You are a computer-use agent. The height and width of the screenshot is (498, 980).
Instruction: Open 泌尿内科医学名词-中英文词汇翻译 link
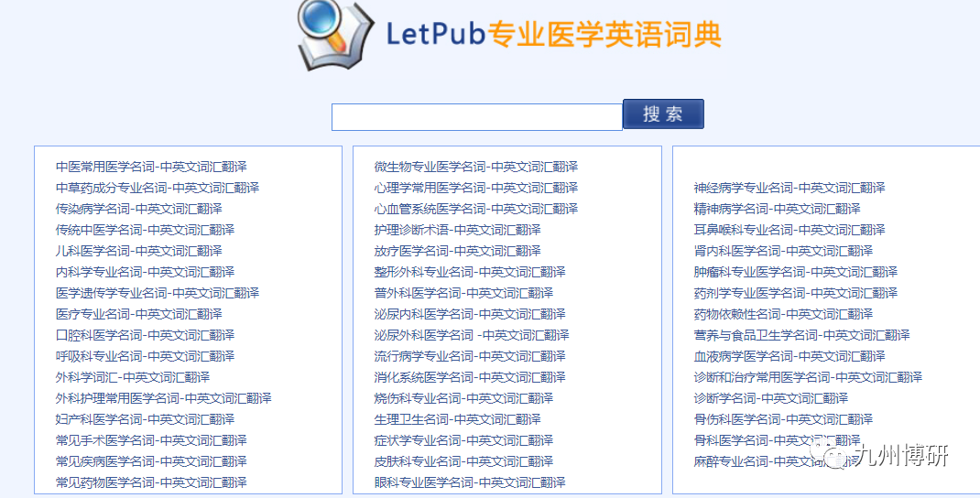coord(470,314)
